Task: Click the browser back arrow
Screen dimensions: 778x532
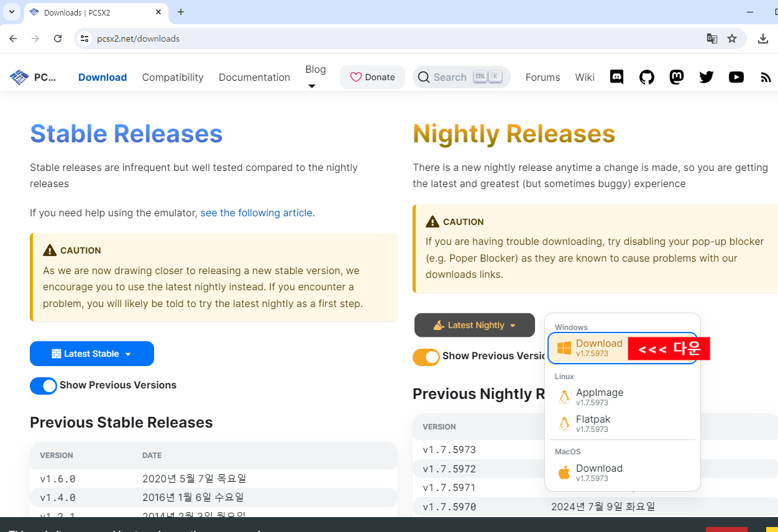Action: [13, 39]
